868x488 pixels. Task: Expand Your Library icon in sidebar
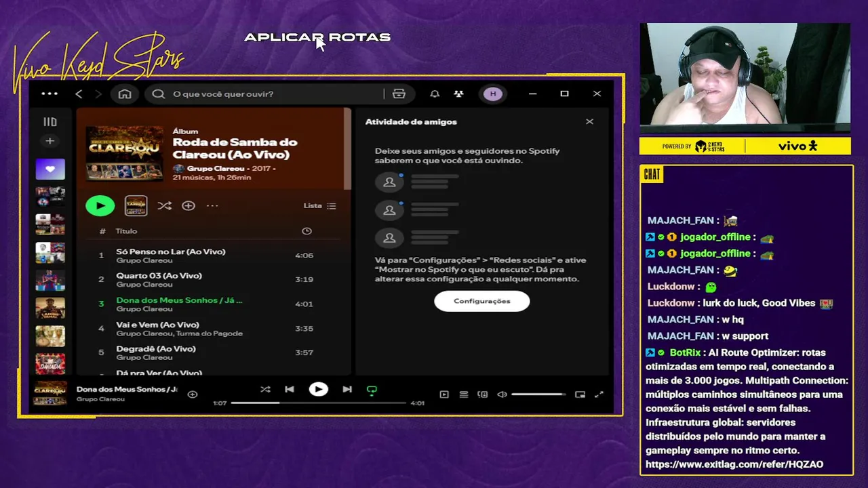[x=50, y=122]
